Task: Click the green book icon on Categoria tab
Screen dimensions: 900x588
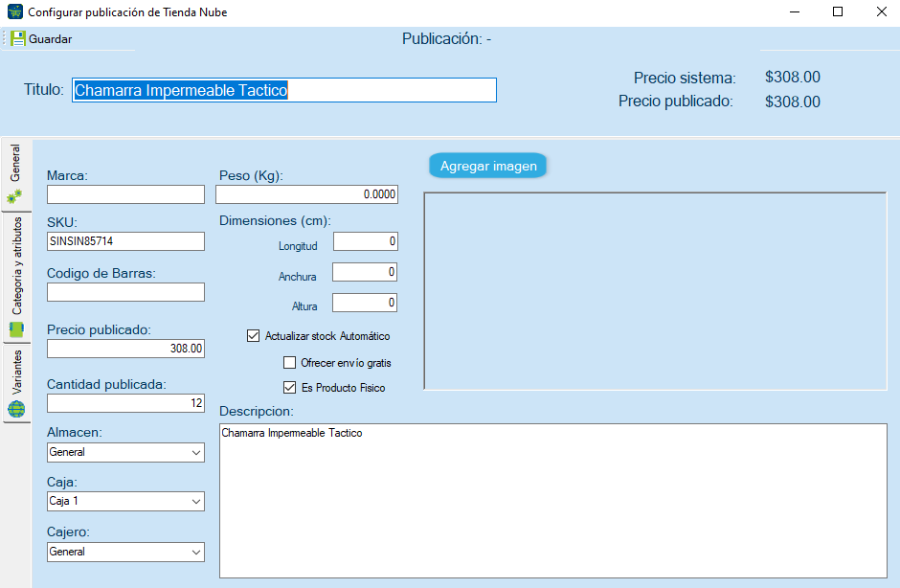Action: (x=16, y=329)
